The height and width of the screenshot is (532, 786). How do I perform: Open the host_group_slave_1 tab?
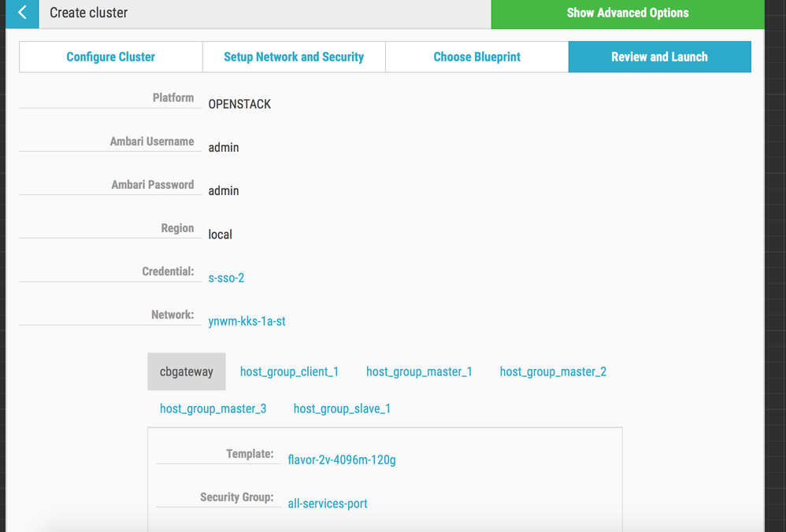[342, 408]
